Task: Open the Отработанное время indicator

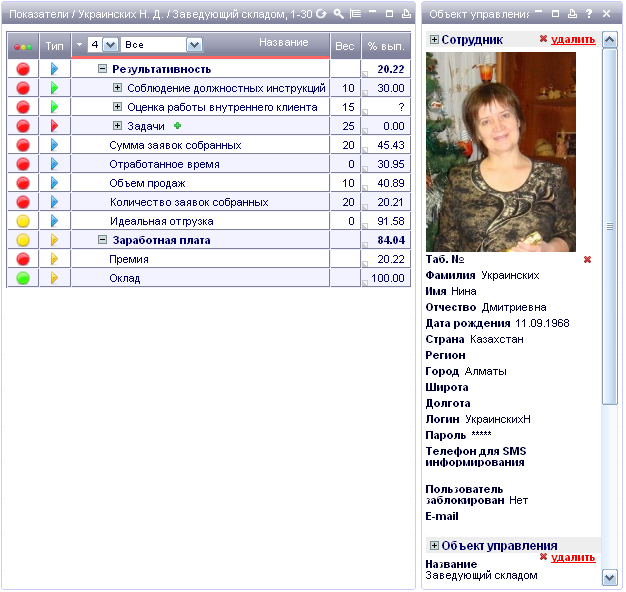Action: coord(164,164)
